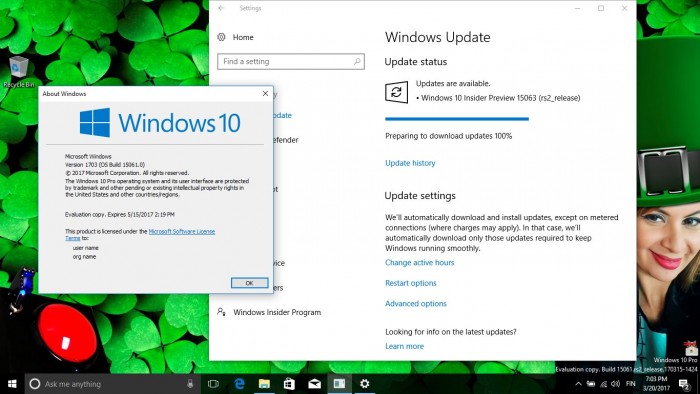Open Advanced options link
This screenshot has width=700, height=394.
pos(416,303)
